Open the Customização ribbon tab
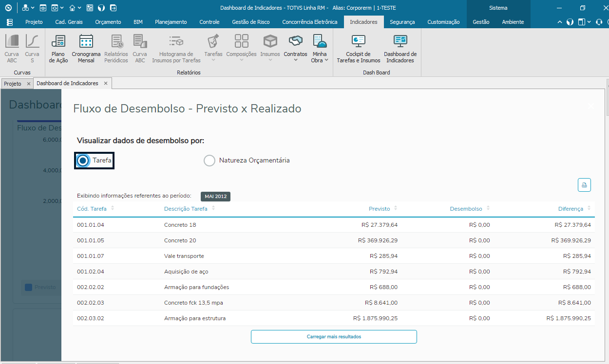Viewport: 609px width, 364px height. click(443, 22)
